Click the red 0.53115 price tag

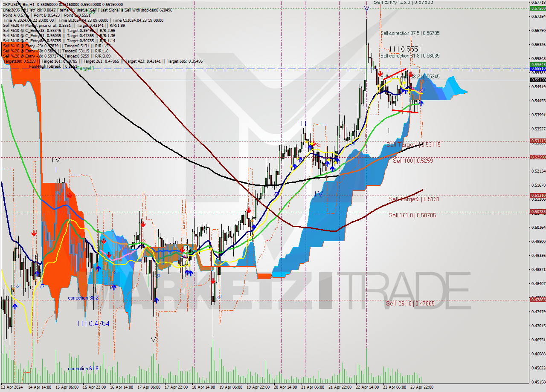point(537,141)
